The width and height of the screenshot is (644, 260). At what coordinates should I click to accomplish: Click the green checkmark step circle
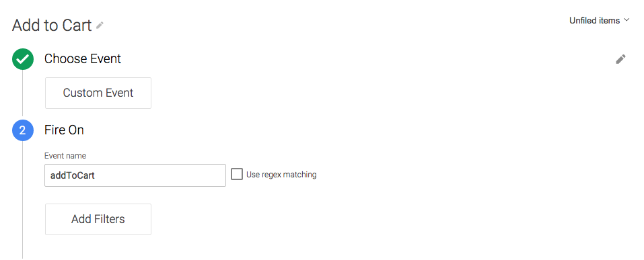[x=23, y=59]
